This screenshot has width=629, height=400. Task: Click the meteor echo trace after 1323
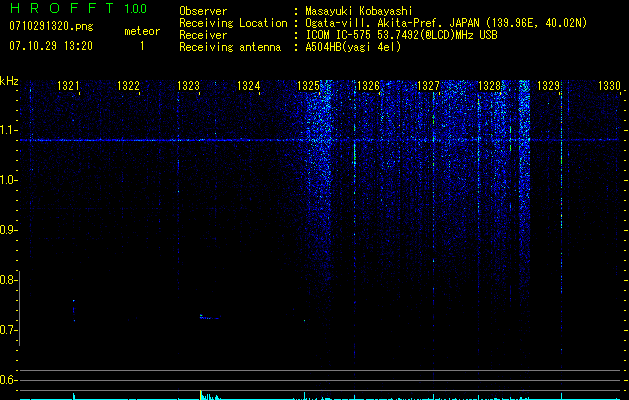coord(209,317)
